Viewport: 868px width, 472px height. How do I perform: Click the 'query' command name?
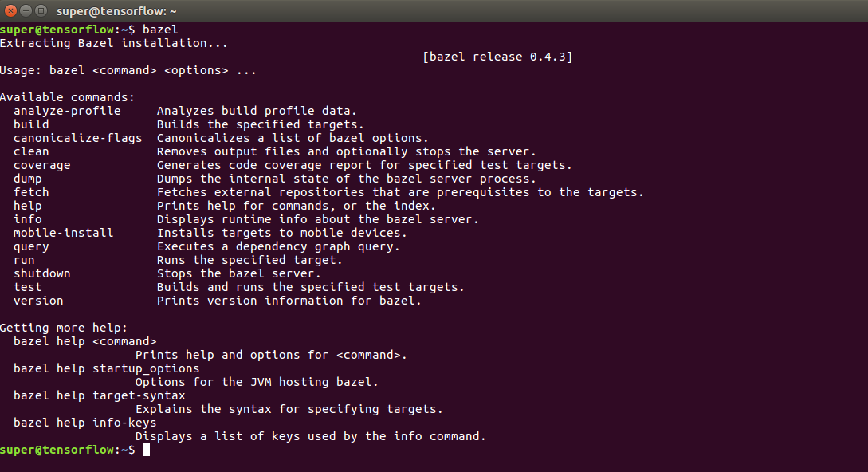click(x=31, y=246)
